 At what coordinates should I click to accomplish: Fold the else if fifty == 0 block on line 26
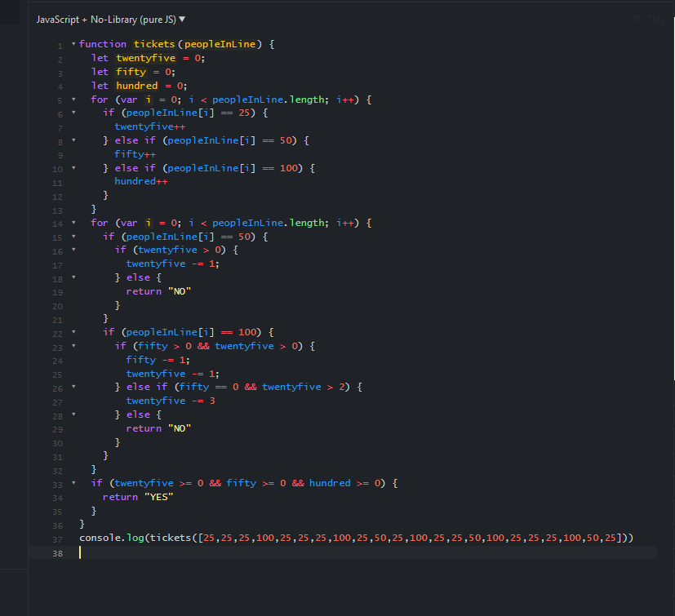click(73, 387)
